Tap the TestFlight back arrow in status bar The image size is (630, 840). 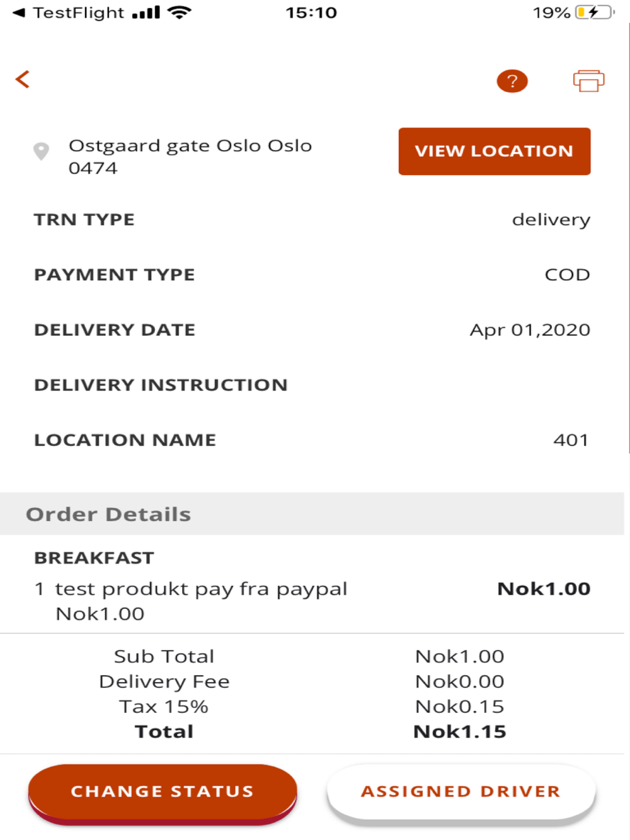tap(19, 13)
